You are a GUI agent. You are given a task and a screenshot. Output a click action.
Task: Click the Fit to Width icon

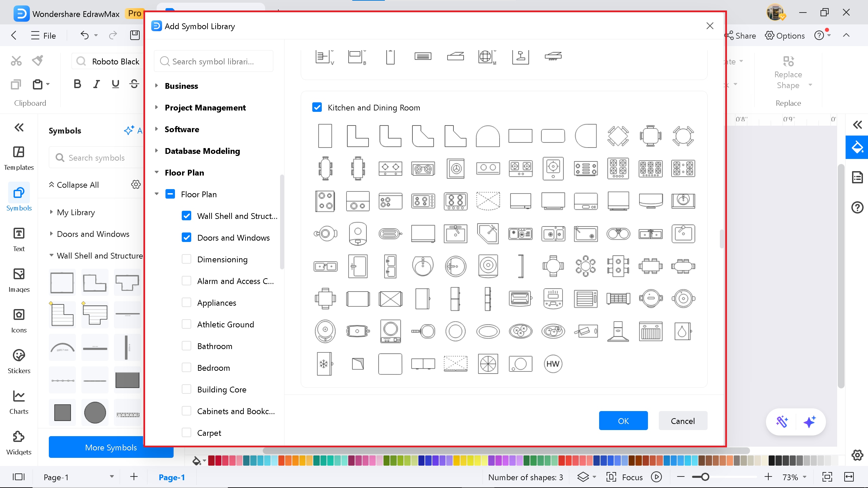pyautogui.click(x=849, y=477)
